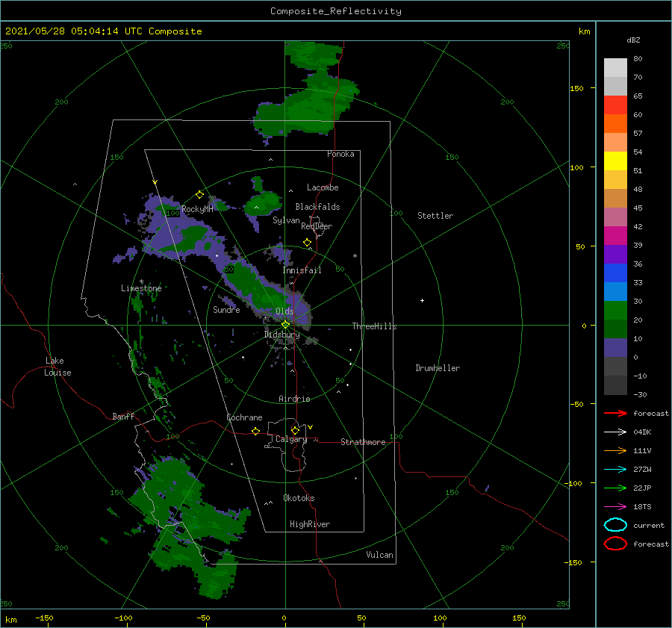Select the yellow 51-54 dBZ color swatch
The width and height of the screenshot is (672, 628).
pos(615,161)
